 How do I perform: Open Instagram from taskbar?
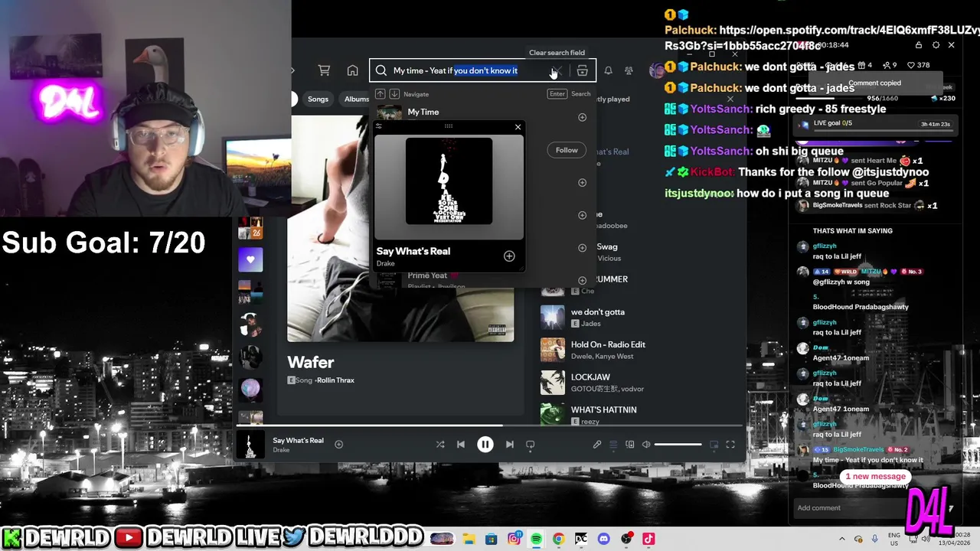pos(514,539)
